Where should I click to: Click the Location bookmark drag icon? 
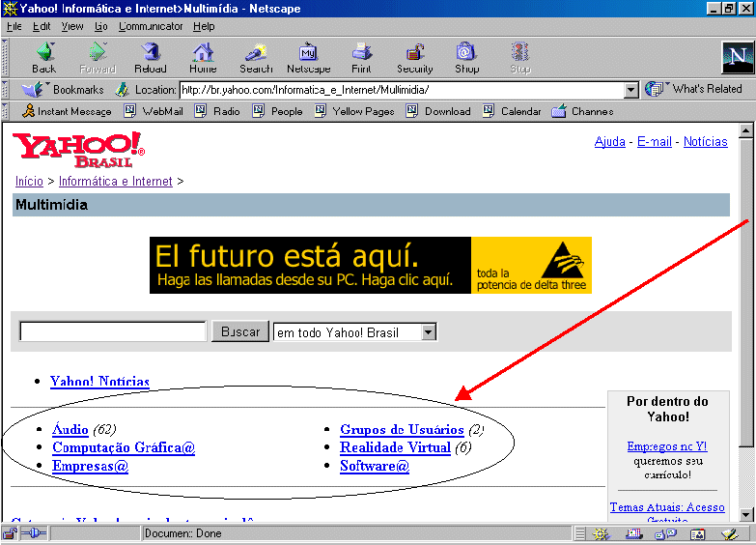tap(123, 89)
